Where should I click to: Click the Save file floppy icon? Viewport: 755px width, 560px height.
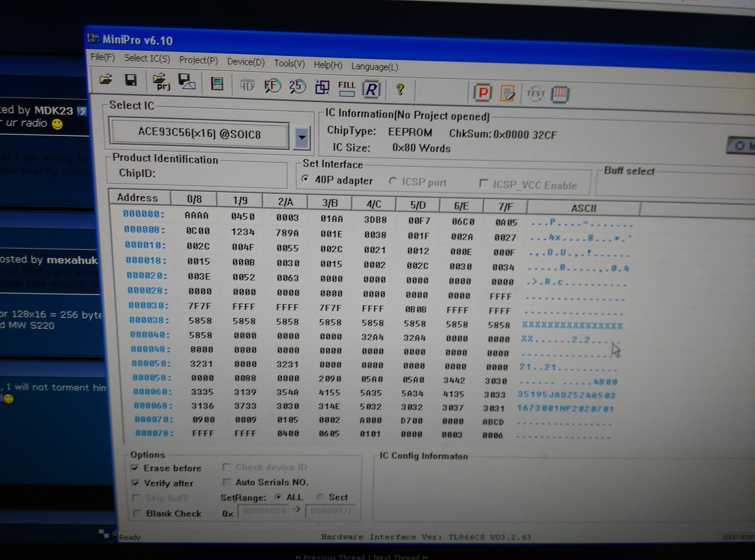(131, 80)
